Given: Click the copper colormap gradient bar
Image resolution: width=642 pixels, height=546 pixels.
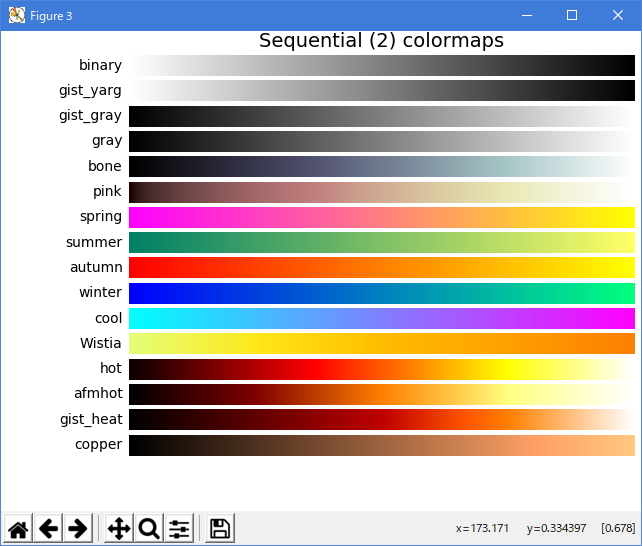Looking at the screenshot, I should coord(382,445).
